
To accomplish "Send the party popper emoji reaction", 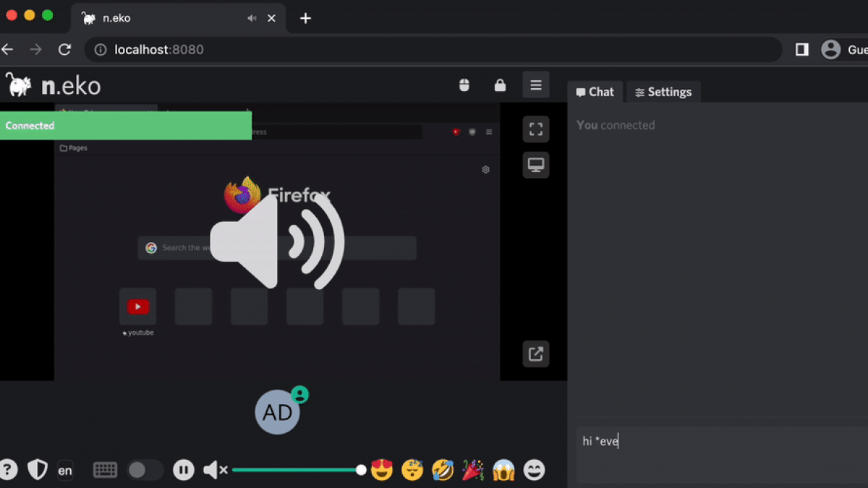I will point(473,471).
